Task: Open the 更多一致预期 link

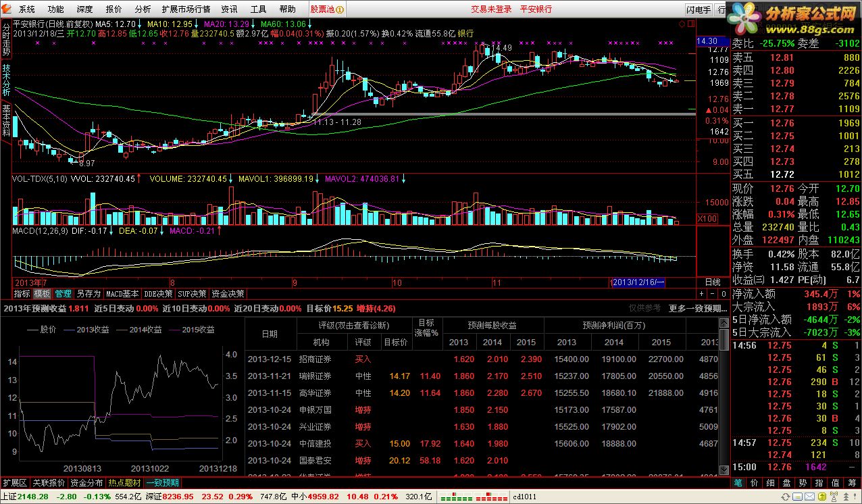Action: (x=697, y=308)
